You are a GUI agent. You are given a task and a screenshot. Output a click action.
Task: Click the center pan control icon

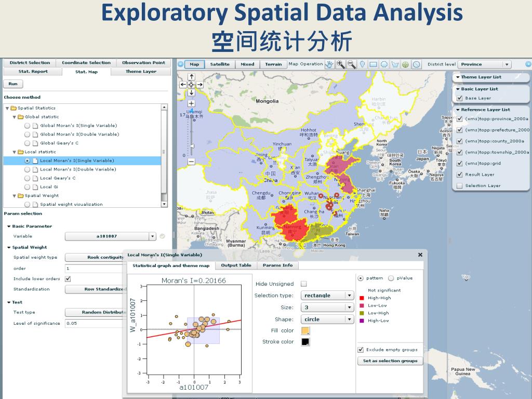tap(191, 85)
